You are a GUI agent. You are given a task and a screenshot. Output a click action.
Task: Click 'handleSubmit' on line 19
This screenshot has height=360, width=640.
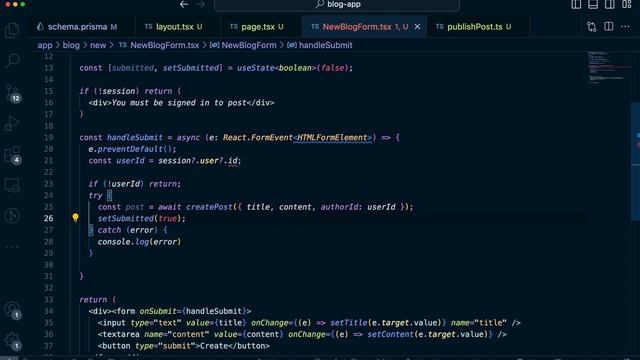point(135,138)
